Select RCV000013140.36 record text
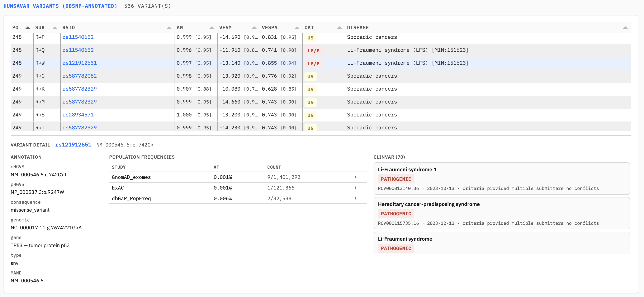Image resolution: width=644 pixels, height=297 pixels. coord(398,188)
